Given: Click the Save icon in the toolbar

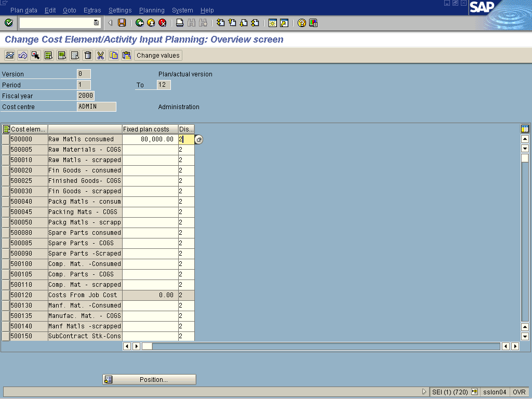Looking at the screenshot, I should click(x=122, y=23).
